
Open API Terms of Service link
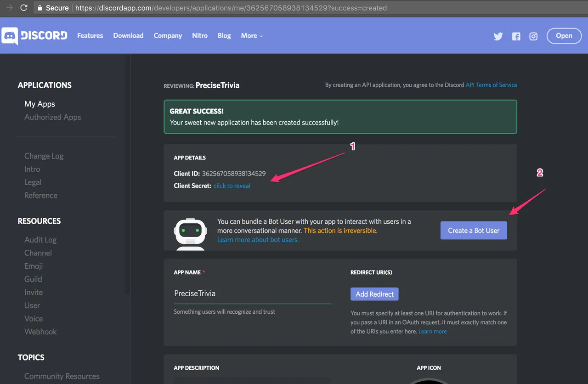[x=492, y=85]
